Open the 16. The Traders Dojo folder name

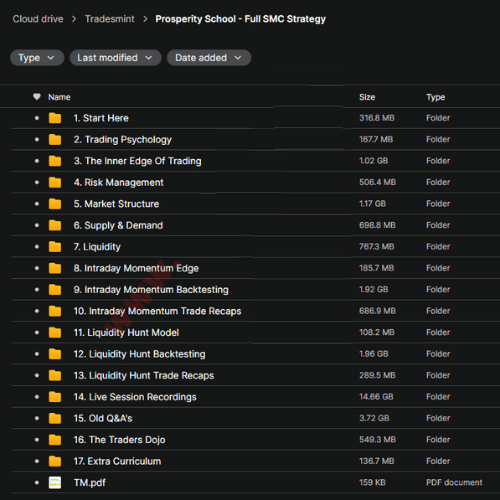pos(119,440)
